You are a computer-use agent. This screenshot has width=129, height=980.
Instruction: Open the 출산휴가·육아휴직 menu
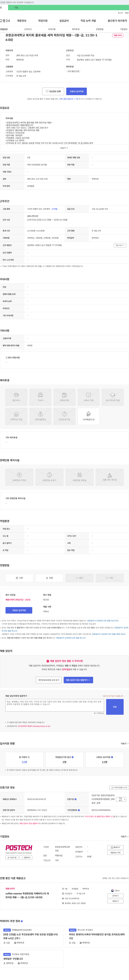click(x=117, y=21)
